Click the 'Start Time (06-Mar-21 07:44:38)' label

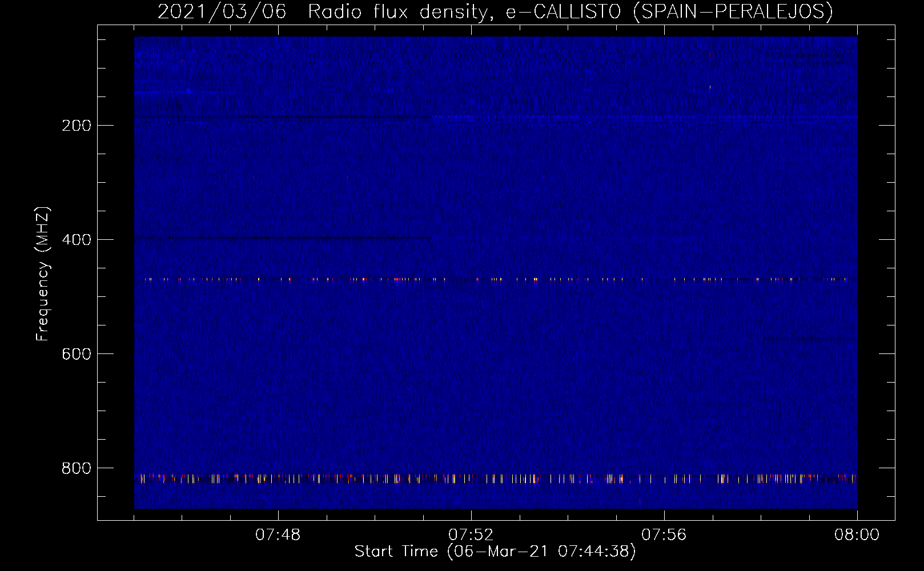pos(495,552)
